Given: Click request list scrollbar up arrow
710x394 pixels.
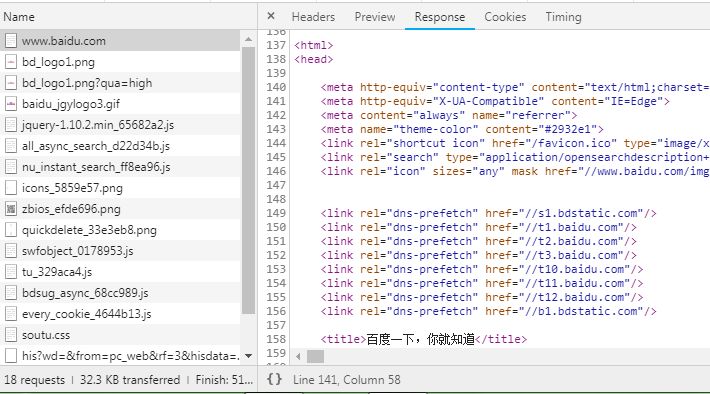Looking at the screenshot, I should pos(249,39).
